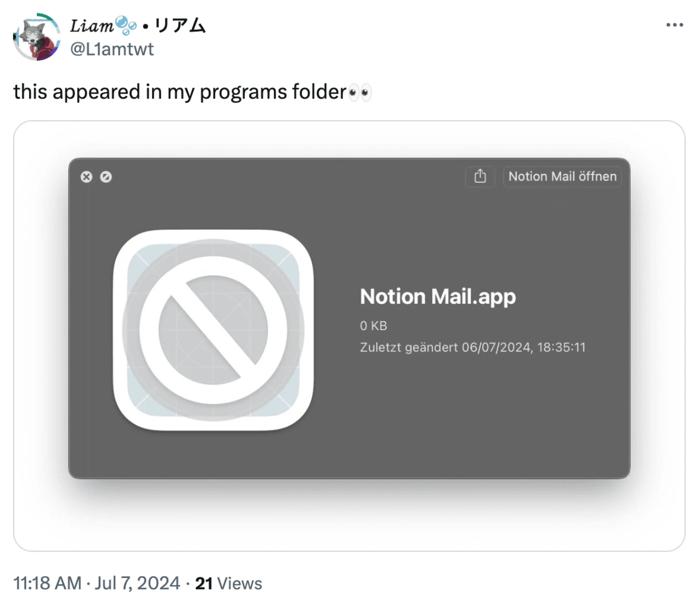Click the Notion Mail öffnen button

562,177
